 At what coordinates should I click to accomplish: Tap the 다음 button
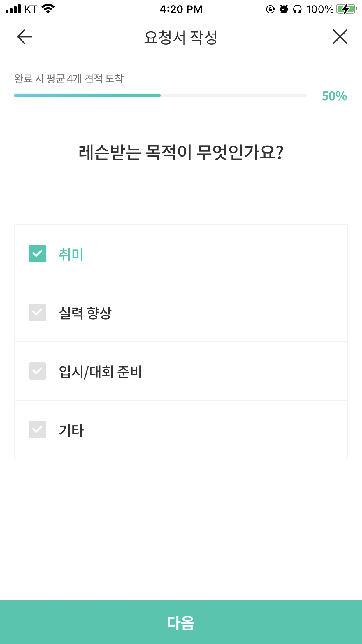point(181,622)
